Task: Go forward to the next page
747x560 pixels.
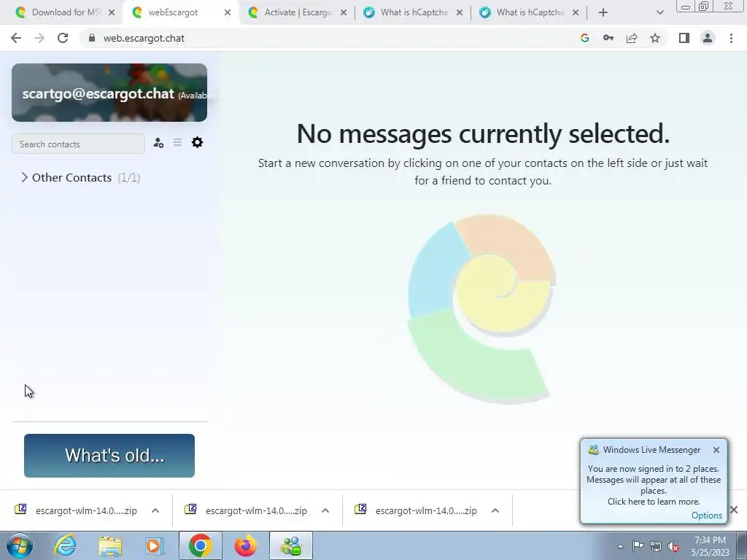Action: (x=39, y=38)
